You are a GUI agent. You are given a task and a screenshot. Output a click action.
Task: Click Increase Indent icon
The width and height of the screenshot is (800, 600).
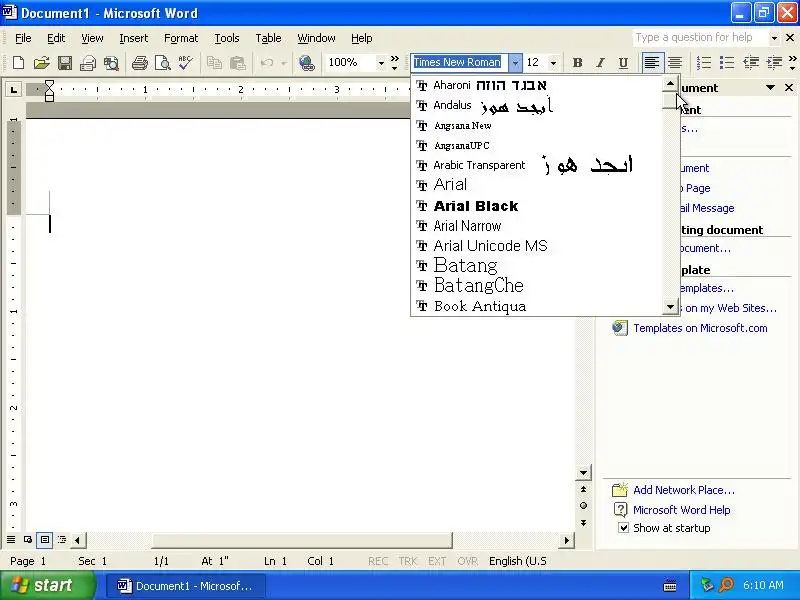pyautogui.click(x=774, y=63)
